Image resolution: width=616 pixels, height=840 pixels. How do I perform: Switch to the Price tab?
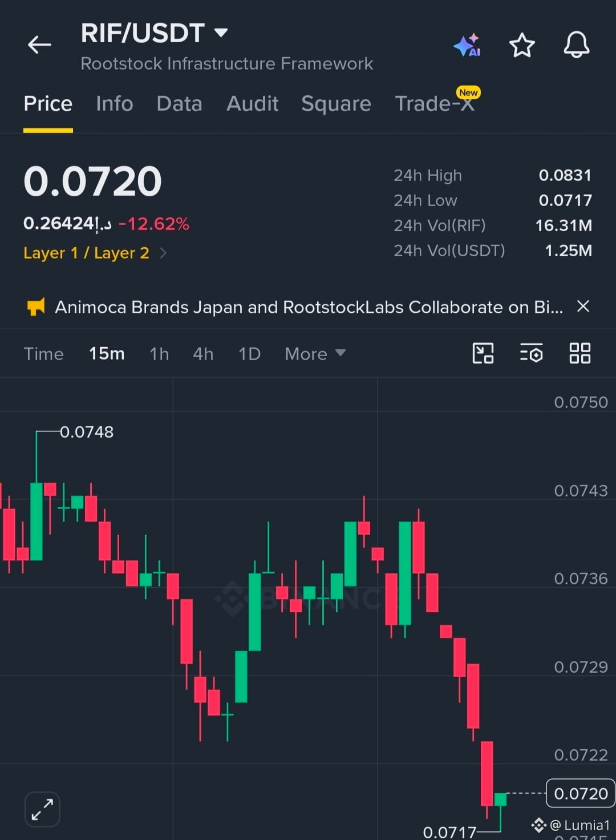coord(48,104)
